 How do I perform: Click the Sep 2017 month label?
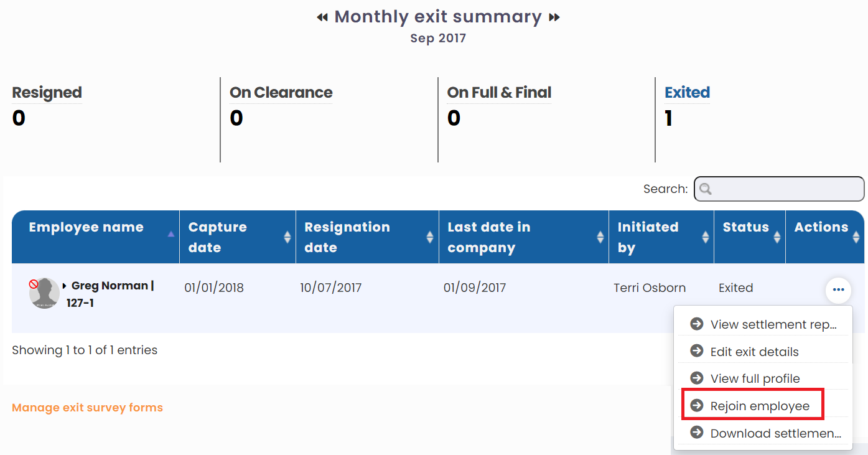click(x=438, y=39)
